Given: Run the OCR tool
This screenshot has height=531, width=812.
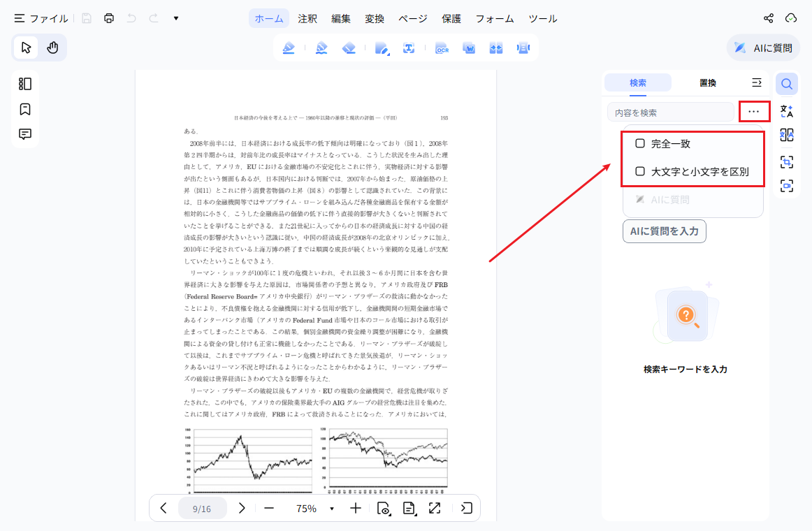Looking at the screenshot, I should click(x=442, y=48).
